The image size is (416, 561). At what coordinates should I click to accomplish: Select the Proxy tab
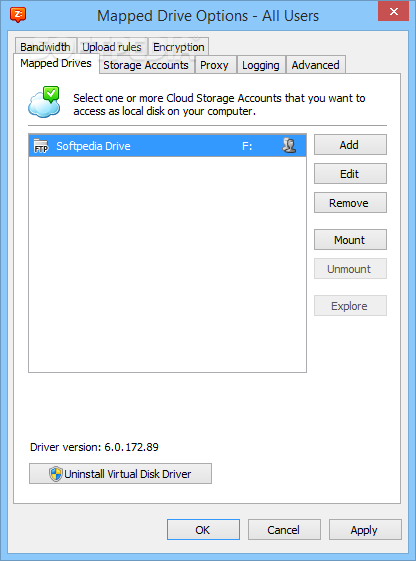[214, 65]
